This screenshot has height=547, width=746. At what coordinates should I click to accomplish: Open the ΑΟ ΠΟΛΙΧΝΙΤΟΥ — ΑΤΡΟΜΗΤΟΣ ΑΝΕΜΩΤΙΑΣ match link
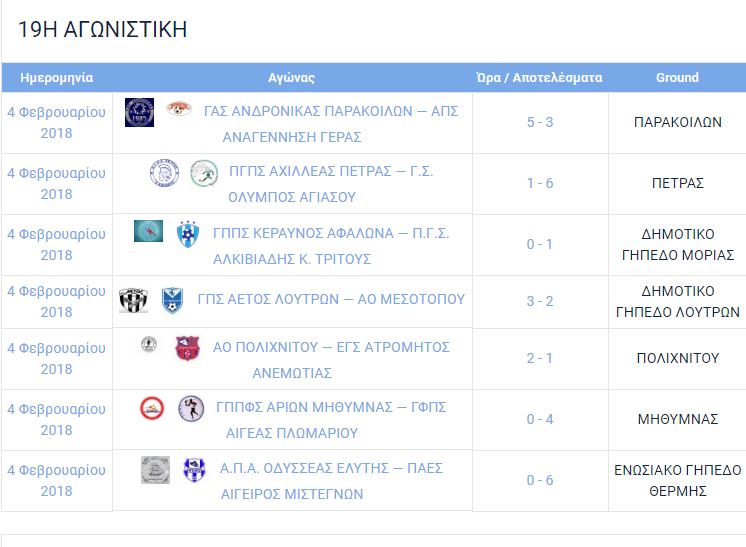coord(331,360)
